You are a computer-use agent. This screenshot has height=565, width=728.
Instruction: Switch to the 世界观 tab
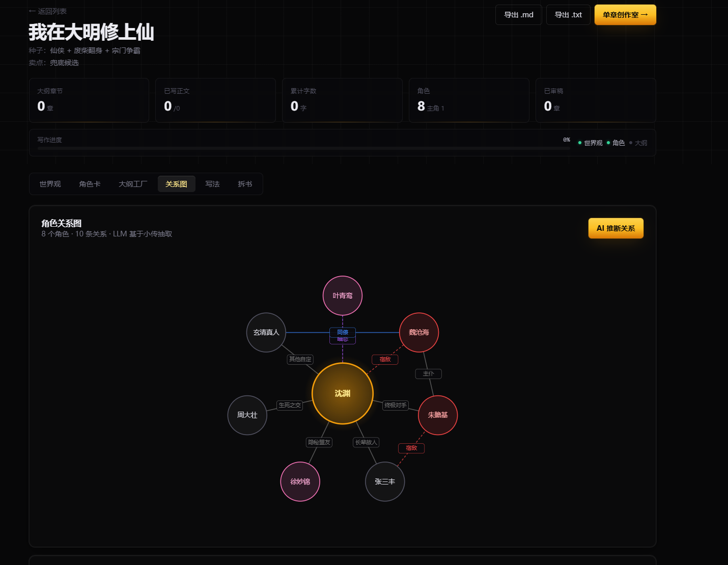[x=50, y=184]
